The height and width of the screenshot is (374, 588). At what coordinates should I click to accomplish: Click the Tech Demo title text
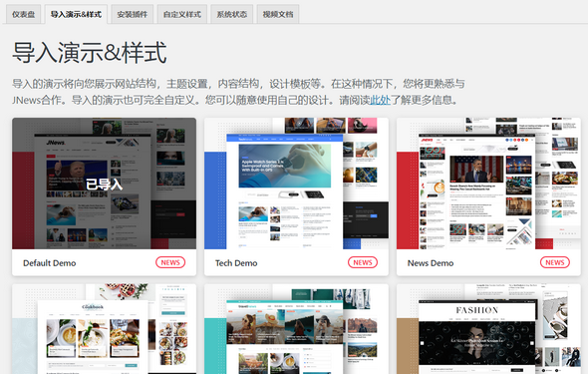236,263
